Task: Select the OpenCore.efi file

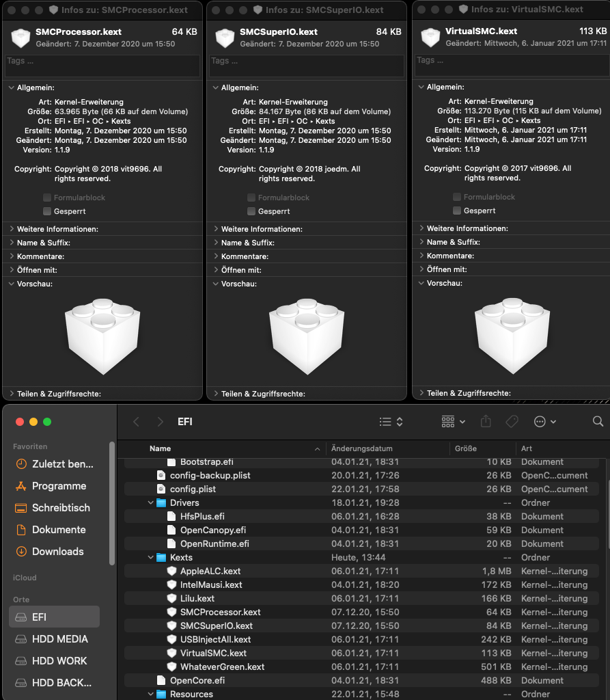Action: (361, 680)
